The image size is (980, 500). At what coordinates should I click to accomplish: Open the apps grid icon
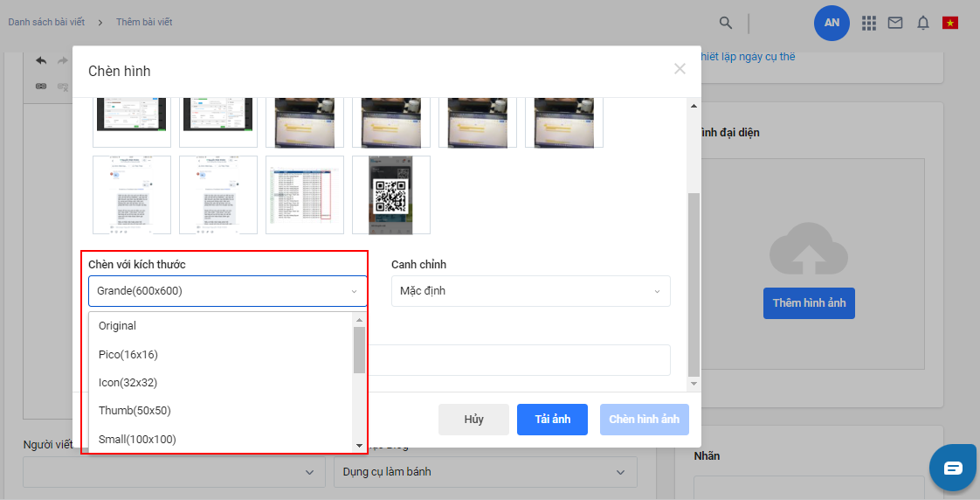click(869, 23)
